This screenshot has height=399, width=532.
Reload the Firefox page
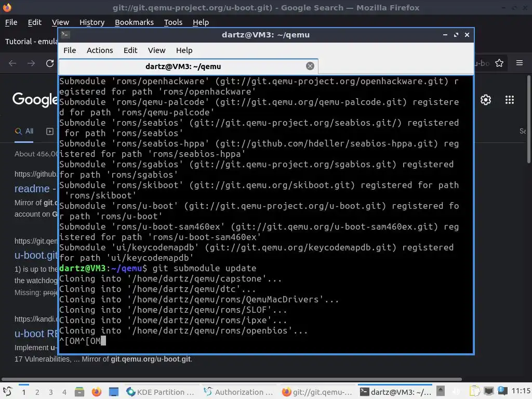[x=50, y=63]
